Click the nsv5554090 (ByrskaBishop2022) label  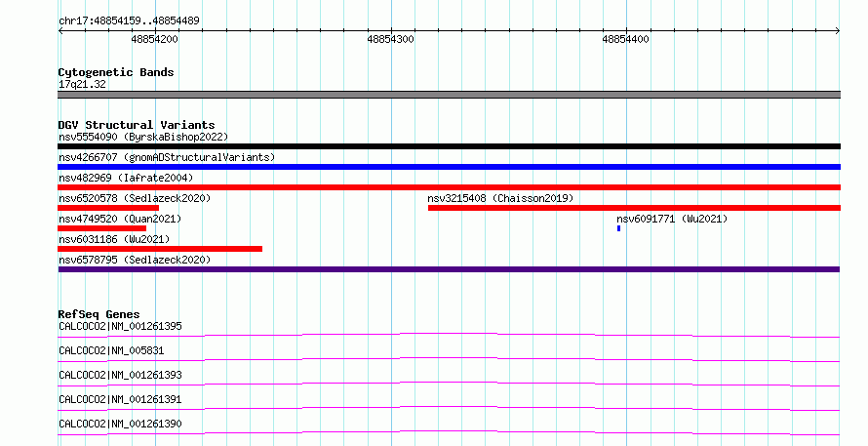tap(143, 137)
